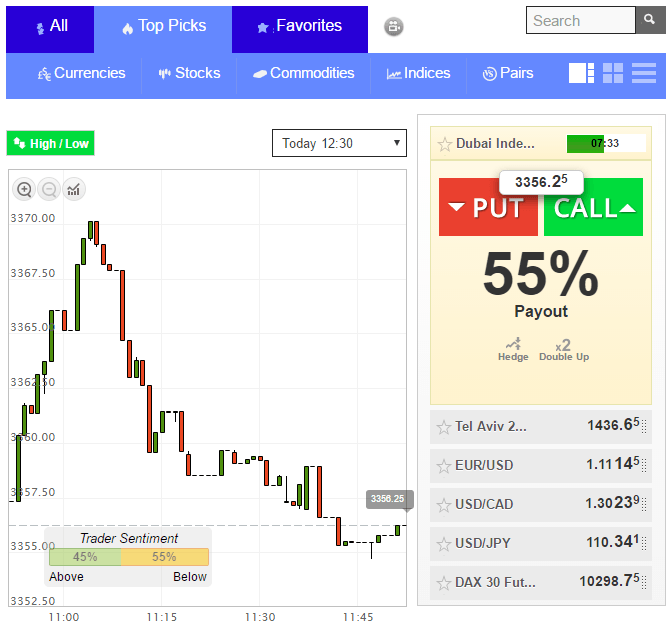Favorite the EUR/USD star
672x629 pixels.
point(444,466)
